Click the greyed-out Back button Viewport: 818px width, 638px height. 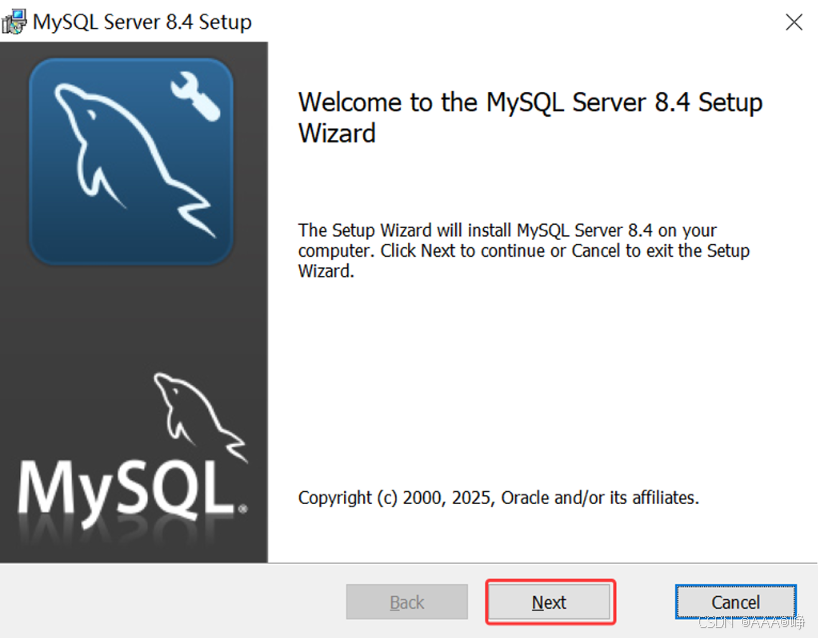407,602
